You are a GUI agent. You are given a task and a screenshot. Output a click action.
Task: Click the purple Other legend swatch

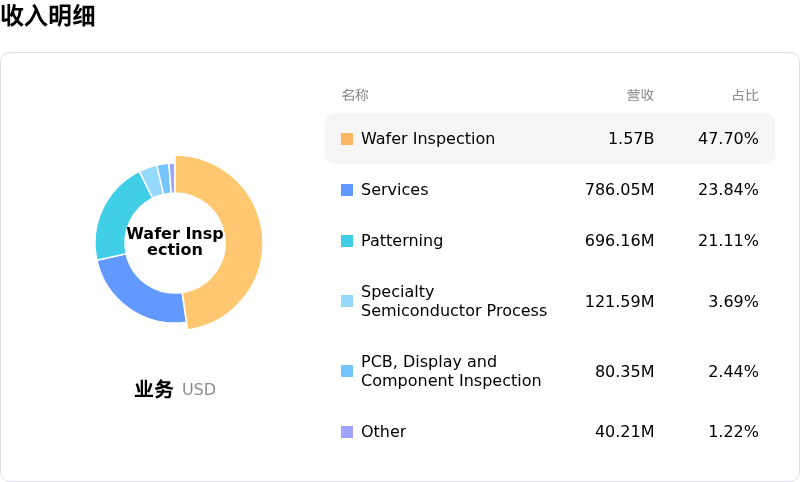347,432
